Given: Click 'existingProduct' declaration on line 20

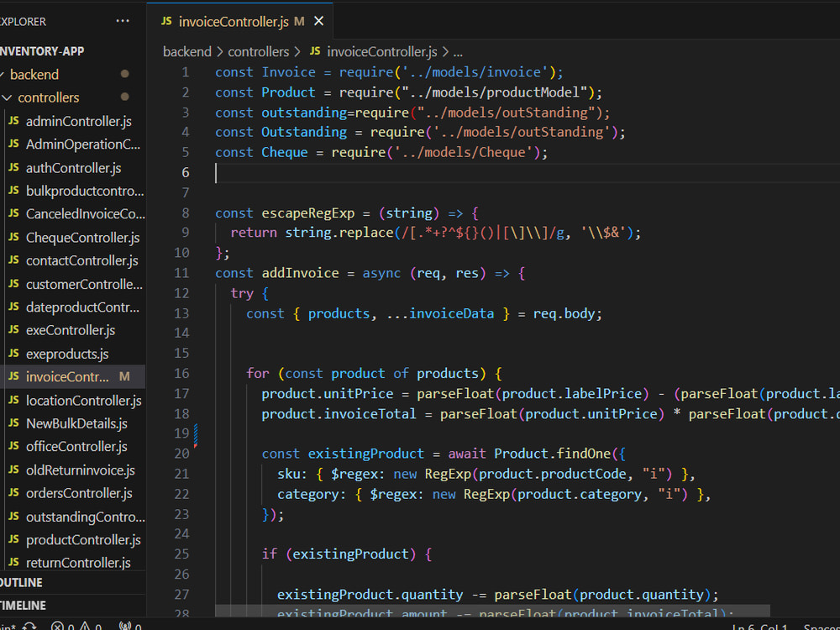Looking at the screenshot, I should pos(366,454).
